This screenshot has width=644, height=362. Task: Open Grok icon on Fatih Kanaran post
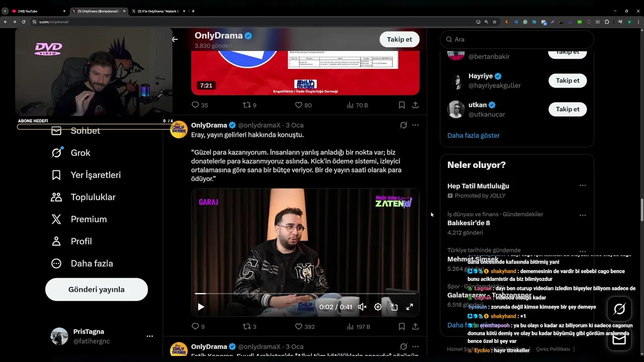pyautogui.click(x=404, y=346)
